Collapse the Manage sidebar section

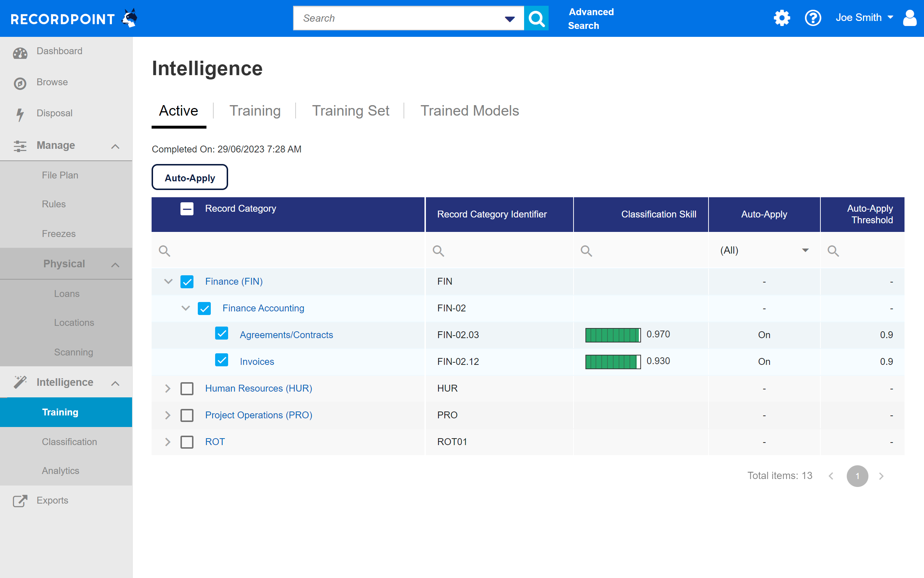pos(115,146)
